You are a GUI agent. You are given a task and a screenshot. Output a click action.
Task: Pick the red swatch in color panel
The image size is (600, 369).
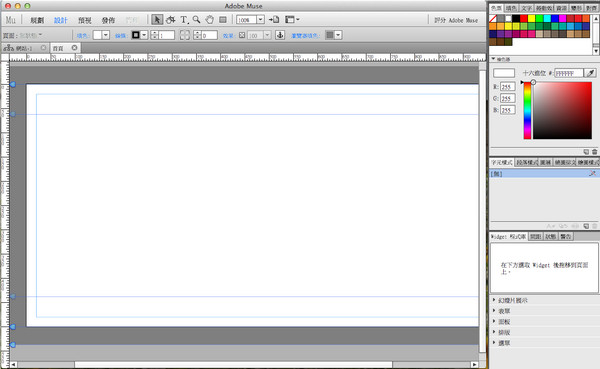click(x=523, y=18)
